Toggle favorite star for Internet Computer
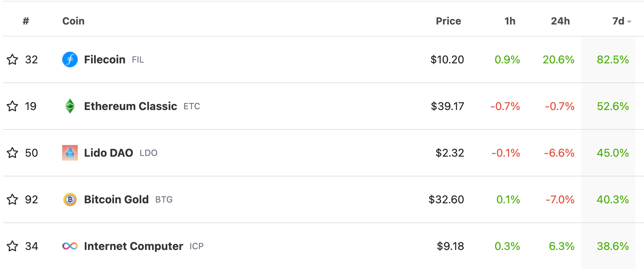Viewport: 644px width, 269px height. coord(12,246)
